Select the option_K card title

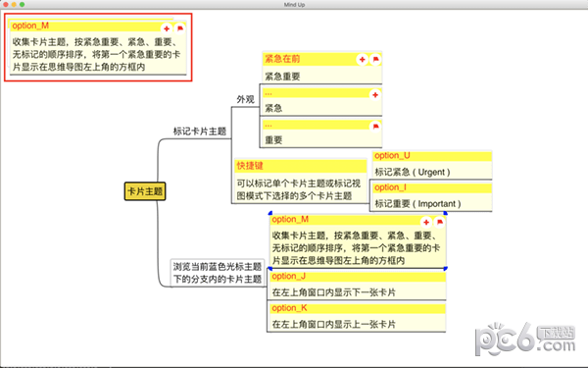[289, 308]
